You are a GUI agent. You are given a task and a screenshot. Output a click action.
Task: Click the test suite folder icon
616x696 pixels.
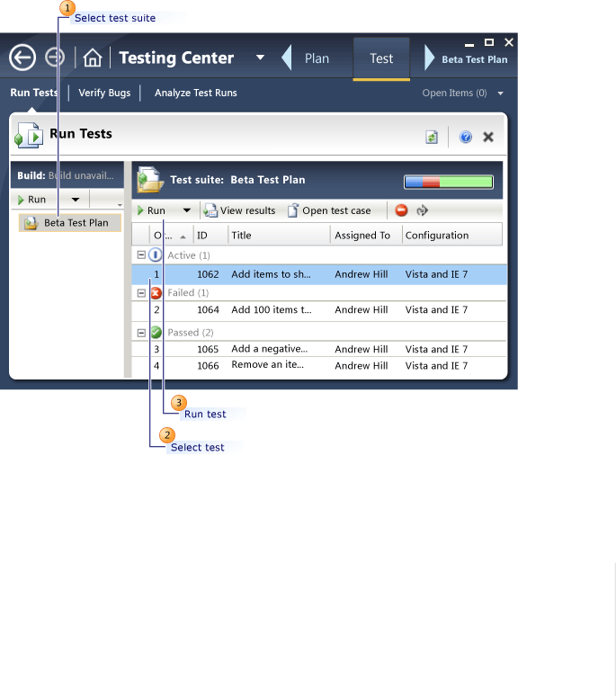click(x=150, y=180)
